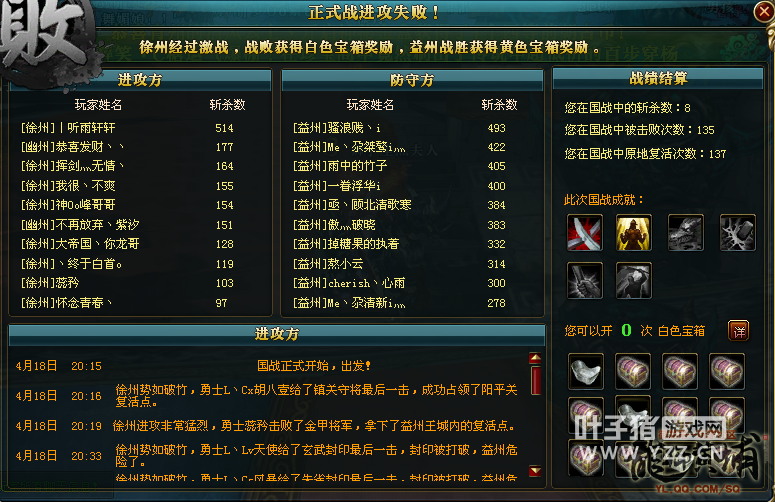Select the golden warrior achievement icon
775x502 pixels.
click(633, 233)
